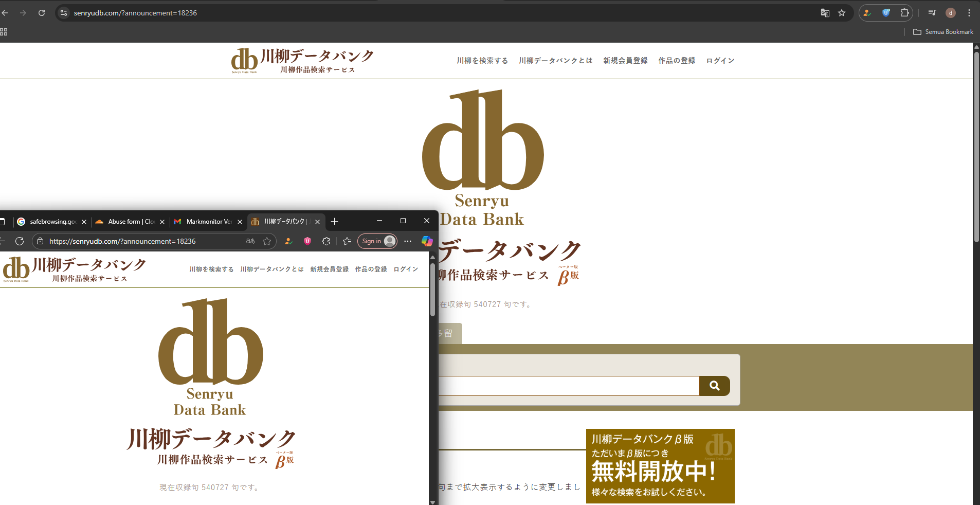Click ログイン in Edge page nav
This screenshot has height=505, width=980.
click(406, 269)
